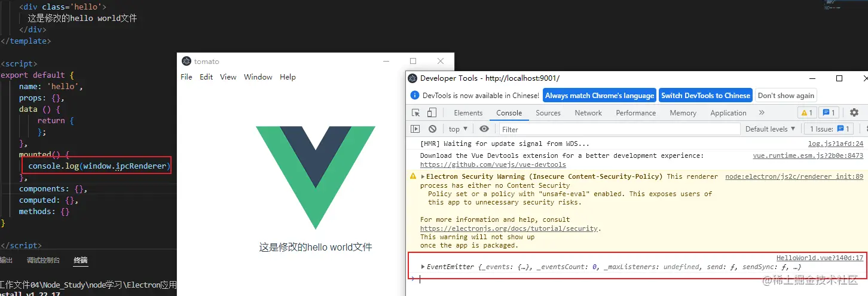Open the Edit menu in tomato window

pos(206,77)
